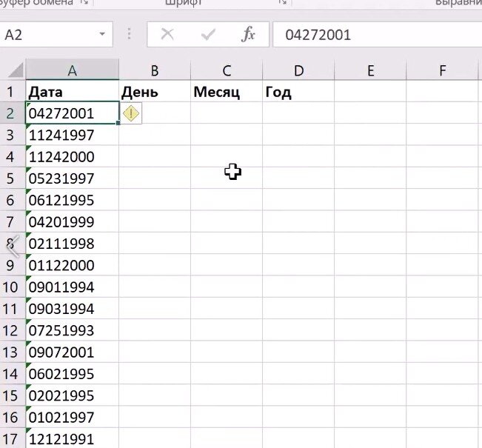The width and height of the screenshot is (482, 448).
Task: Select cell containing 07251993
Action: [73, 330]
